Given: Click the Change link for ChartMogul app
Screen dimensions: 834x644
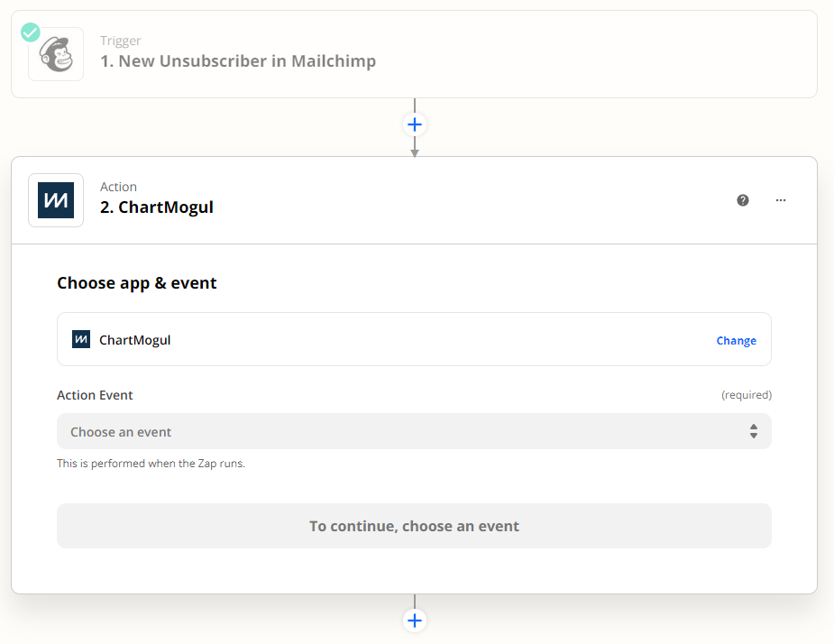Looking at the screenshot, I should 736,341.
